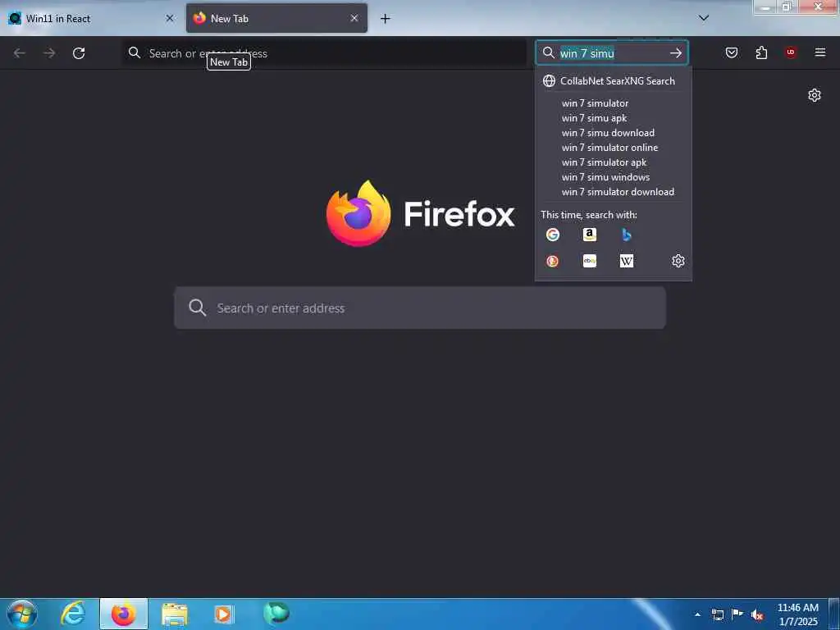The image size is (840, 630).
Task: Click Firefox taskbar button
Action: tap(124, 614)
